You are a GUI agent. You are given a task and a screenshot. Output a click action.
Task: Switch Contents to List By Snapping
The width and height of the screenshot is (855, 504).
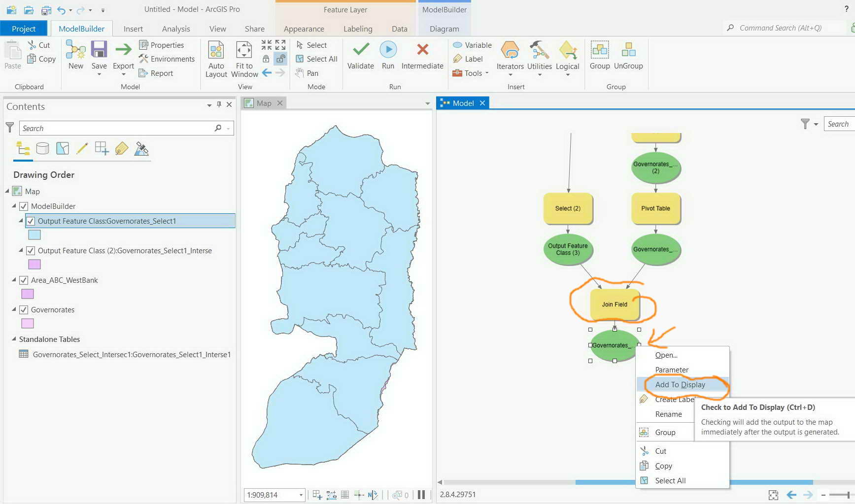[x=102, y=148]
